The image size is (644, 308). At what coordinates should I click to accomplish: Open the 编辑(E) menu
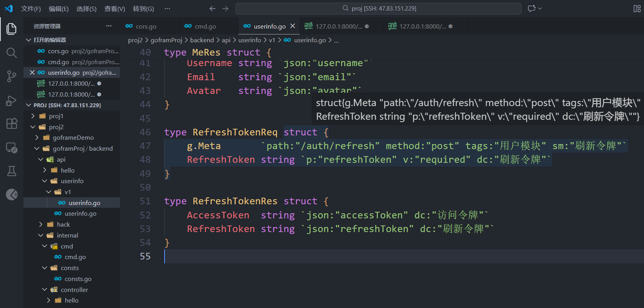coord(59,9)
